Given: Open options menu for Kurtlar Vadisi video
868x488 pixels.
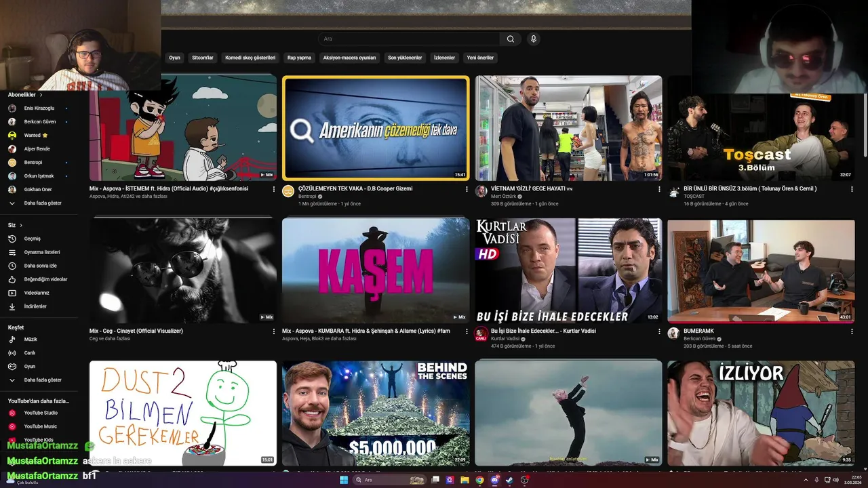Looking at the screenshot, I should click(659, 331).
